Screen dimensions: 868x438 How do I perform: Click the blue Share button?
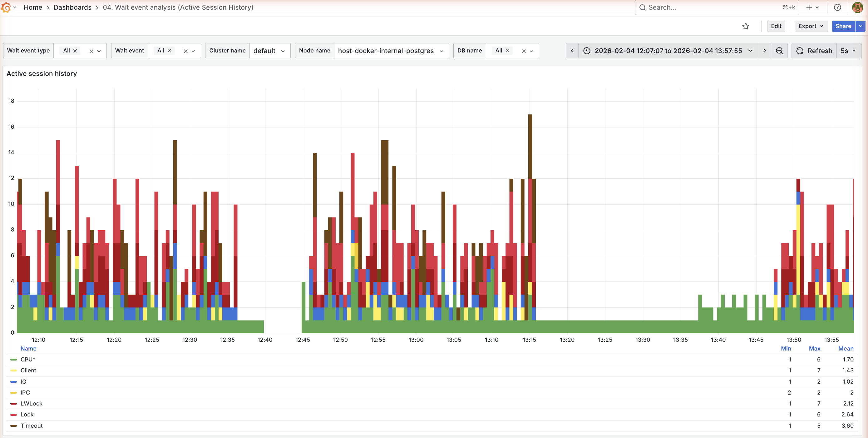pyautogui.click(x=843, y=26)
